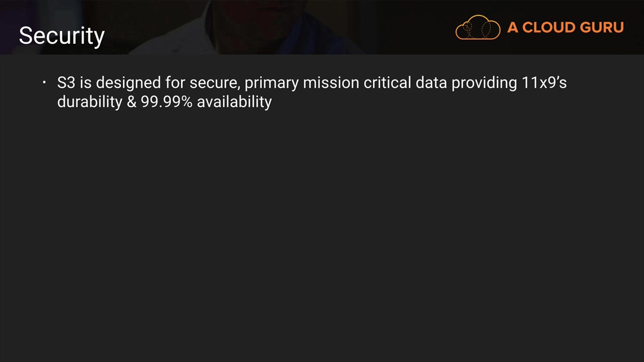Click the word data
Screen dimensions: 644x362
click(x=431, y=82)
